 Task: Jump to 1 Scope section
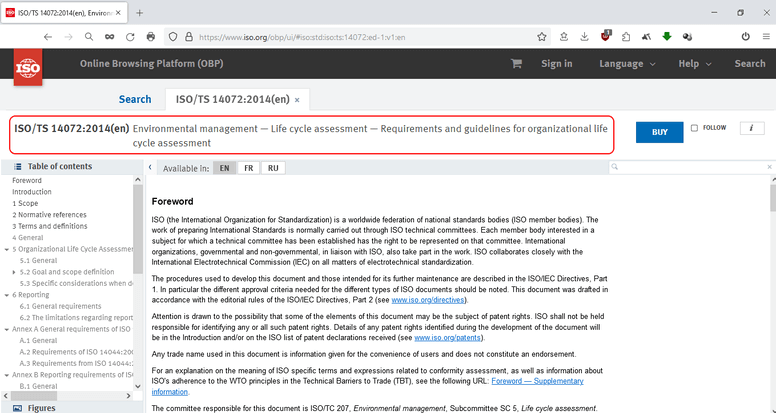pos(25,203)
